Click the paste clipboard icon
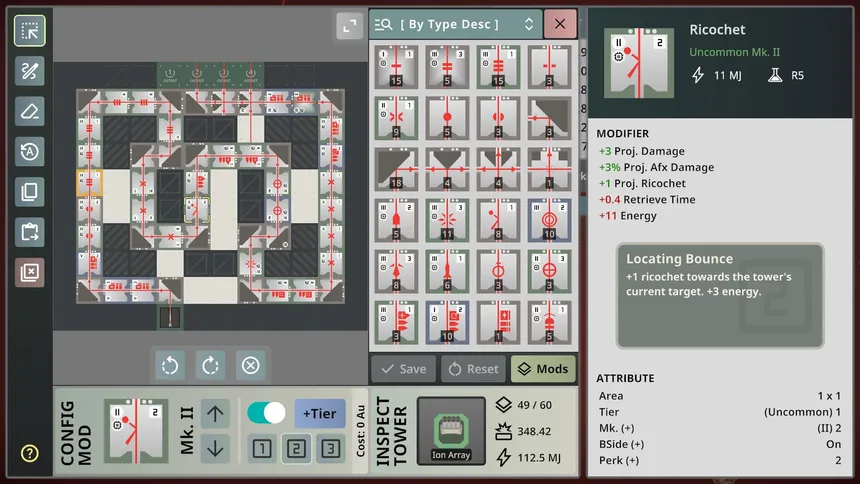 pos(29,232)
